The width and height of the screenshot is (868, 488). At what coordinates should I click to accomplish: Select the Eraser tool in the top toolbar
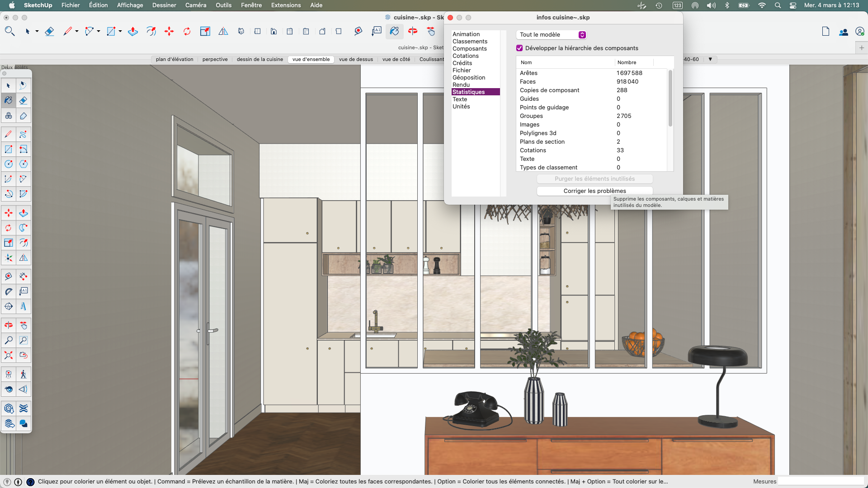tap(50, 31)
